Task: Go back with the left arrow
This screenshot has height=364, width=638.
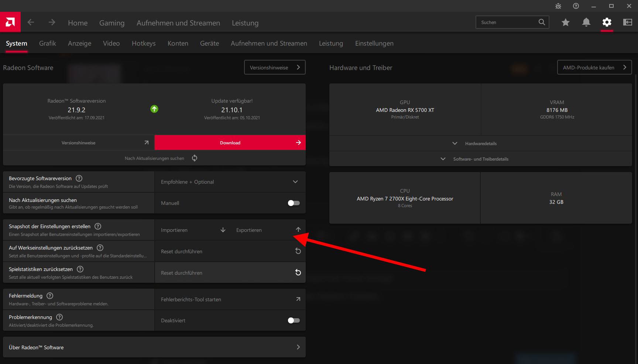Action: 31,23
